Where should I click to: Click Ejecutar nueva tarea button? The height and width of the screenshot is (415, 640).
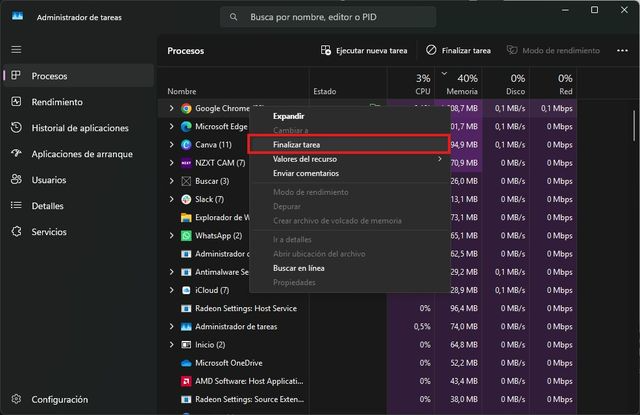click(364, 50)
